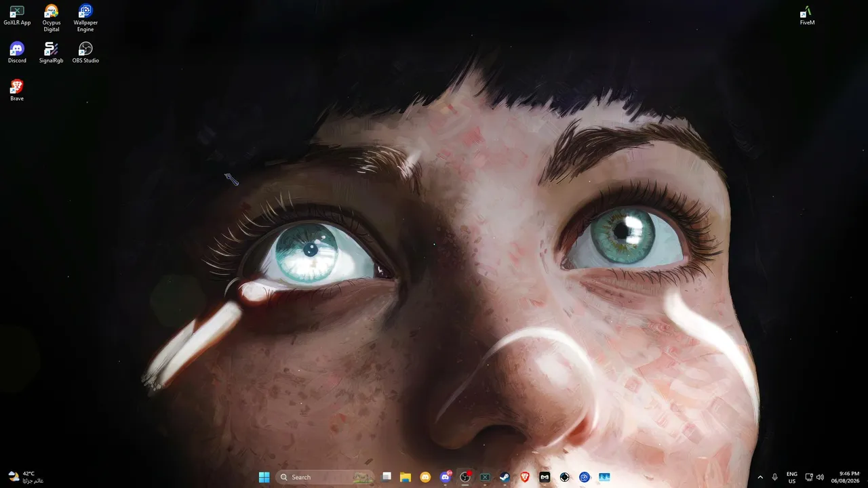Switch to OBS Studio in the taskbar
This screenshot has width=868, height=488.
click(465, 477)
